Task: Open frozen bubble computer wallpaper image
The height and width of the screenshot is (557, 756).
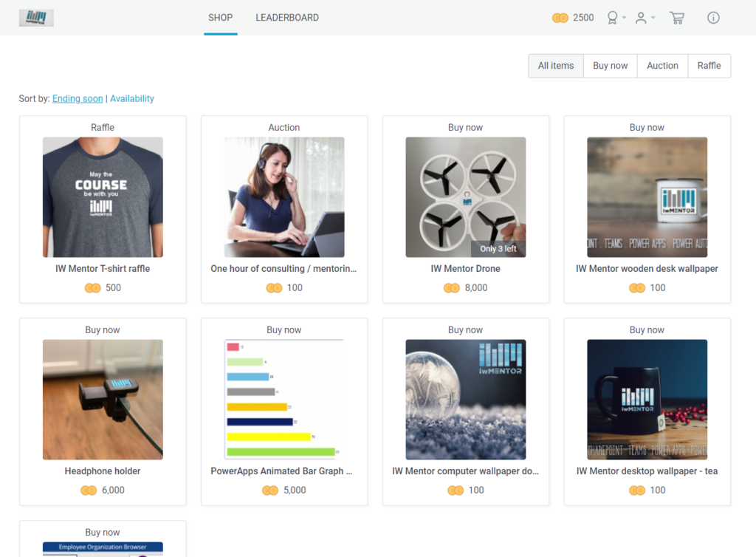Action: click(466, 400)
